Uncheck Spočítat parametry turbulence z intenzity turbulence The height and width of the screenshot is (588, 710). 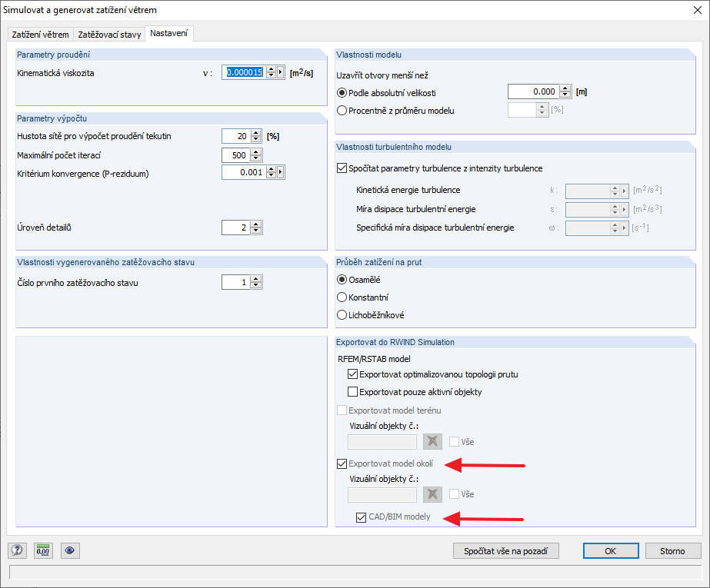click(343, 168)
